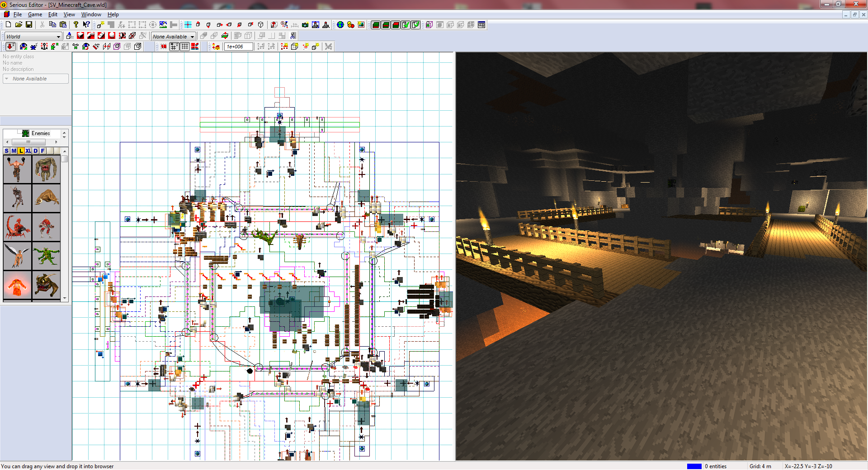Select the M size filter button

pos(14,151)
